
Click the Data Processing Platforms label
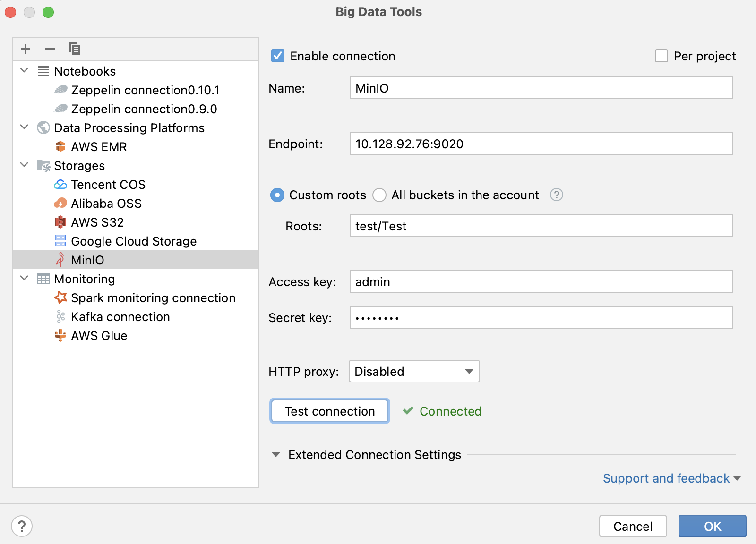click(x=129, y=128)
